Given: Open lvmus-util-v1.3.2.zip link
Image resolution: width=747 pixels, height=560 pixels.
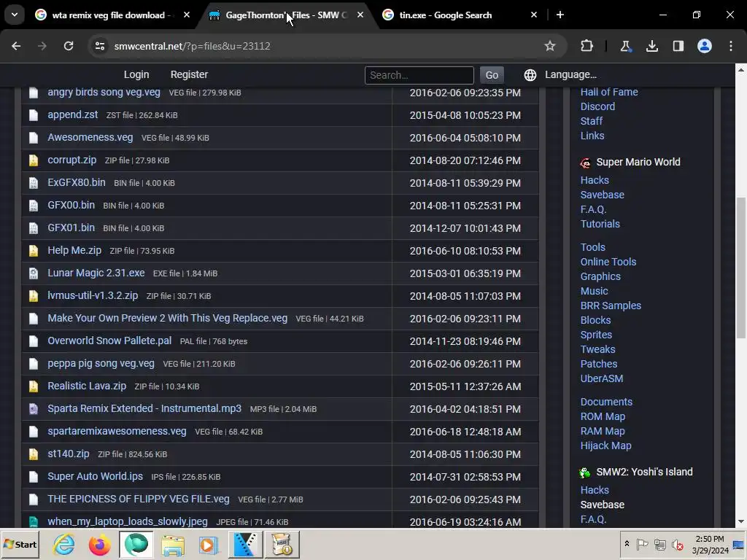Looking at the screenshot, I should pos(93,296).
